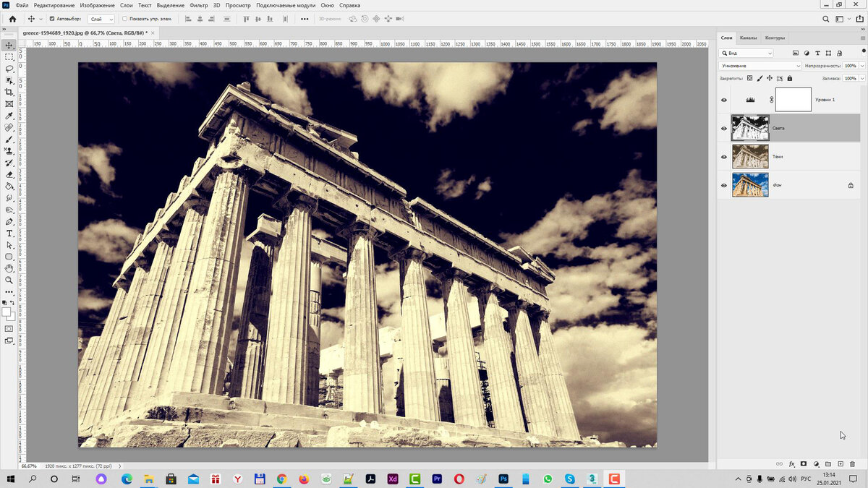
Task: Hide the Фон layer
Action: click(724, 185)
